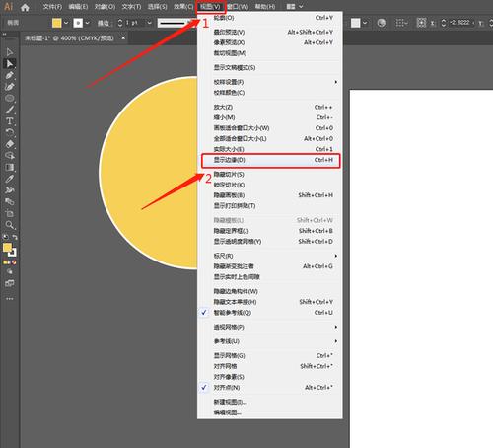This screenshot has width=493, height=448.
Task: Click the stroke weight 1 pt field
Action: (x=135, y=23)
